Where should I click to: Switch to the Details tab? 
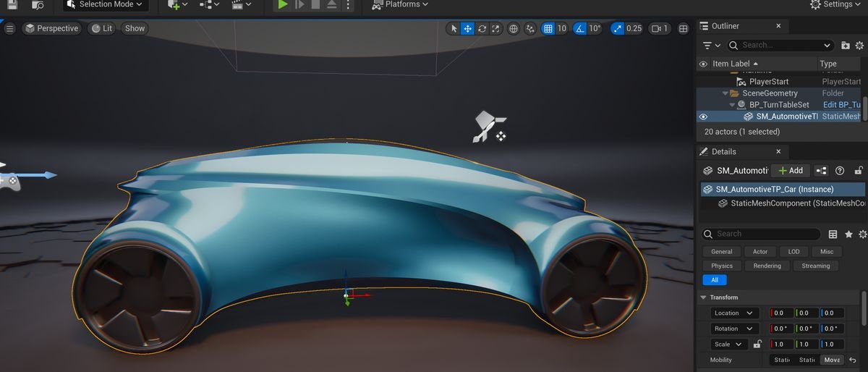click(x=724, y=151)
